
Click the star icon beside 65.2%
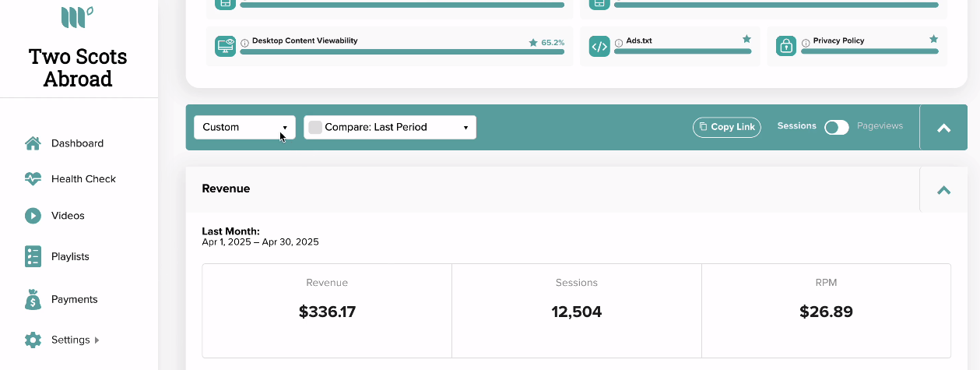533,42
